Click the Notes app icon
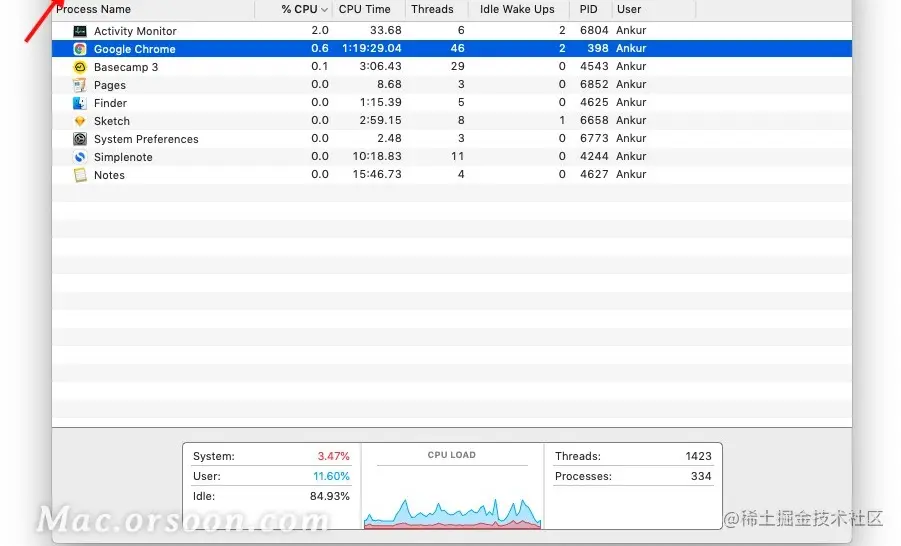901x546 pixels. coord(80,175)
